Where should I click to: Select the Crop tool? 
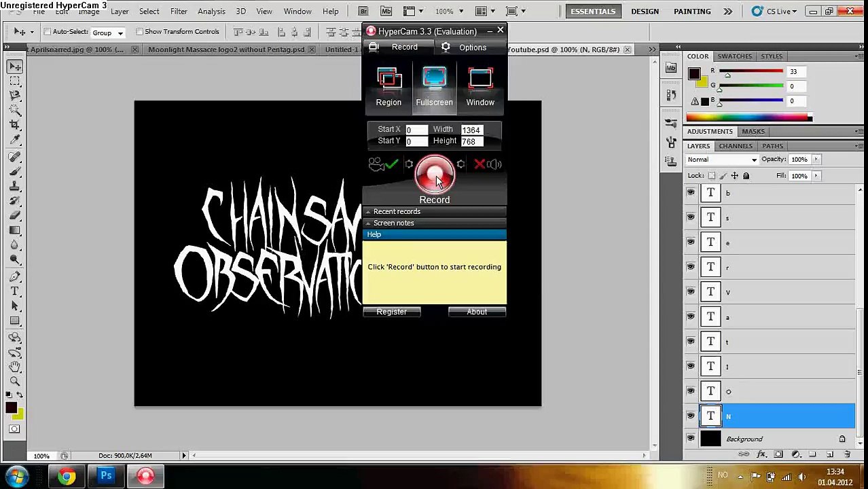click(15, 125)
